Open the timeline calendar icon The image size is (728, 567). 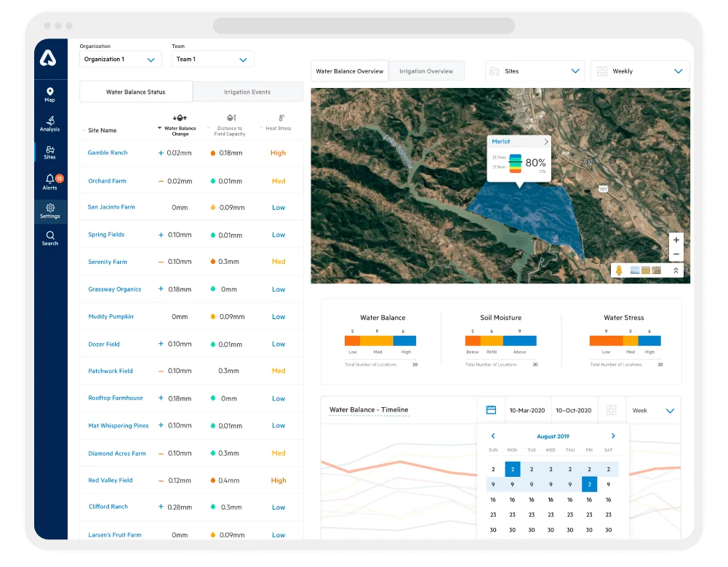click(491, 410)
